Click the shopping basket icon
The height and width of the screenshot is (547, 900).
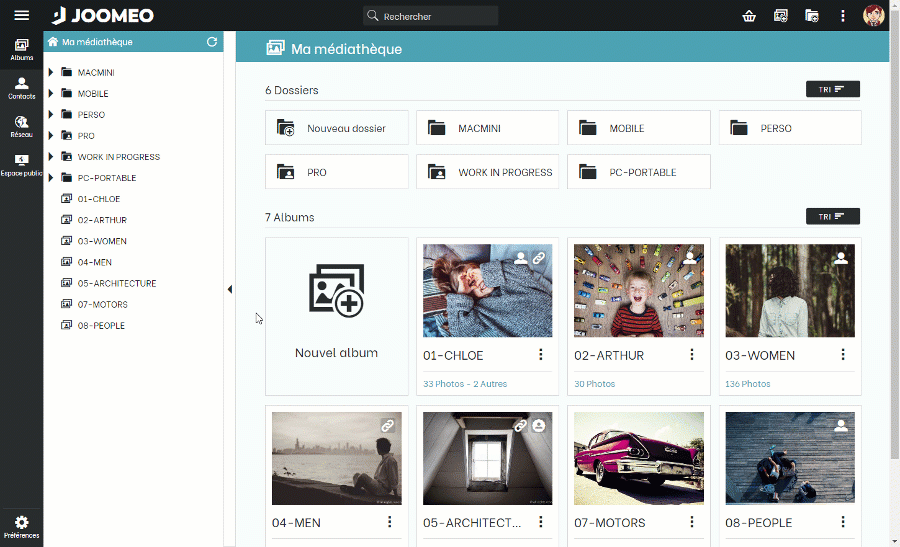point(749,16)
